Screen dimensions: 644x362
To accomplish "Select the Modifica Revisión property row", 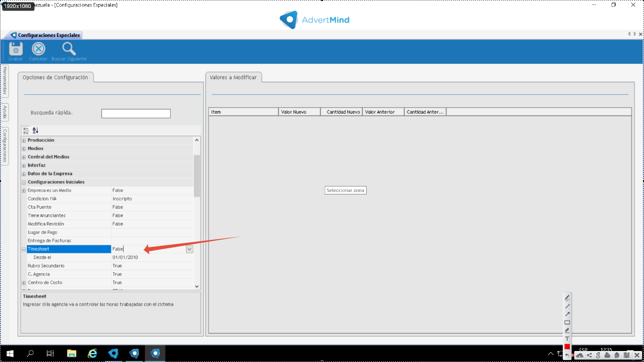I will [110, 224].
